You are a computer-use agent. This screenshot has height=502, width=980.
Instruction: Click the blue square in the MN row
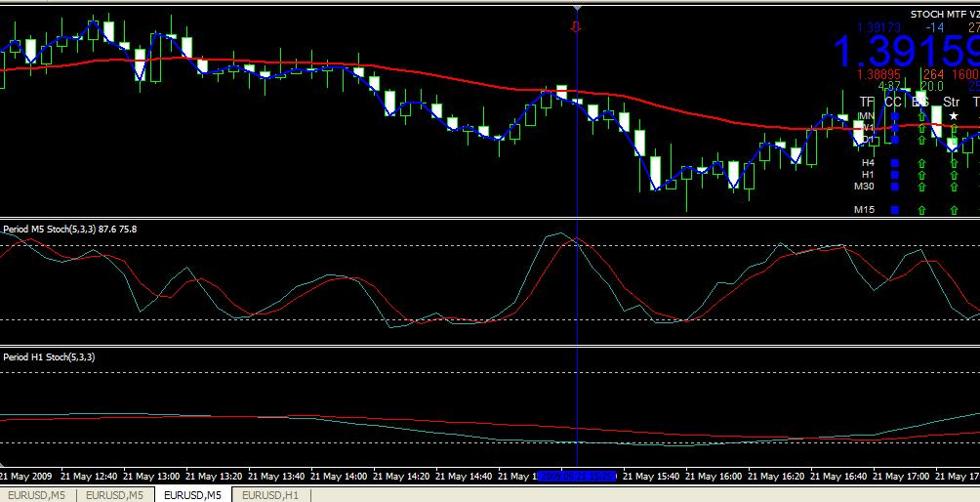point(894,116)
